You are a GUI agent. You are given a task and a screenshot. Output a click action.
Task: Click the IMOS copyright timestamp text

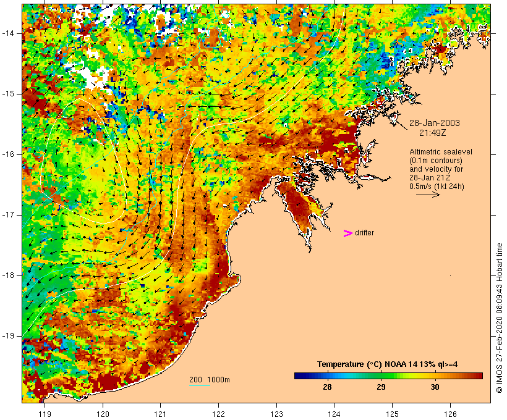(x=500, y=318)
